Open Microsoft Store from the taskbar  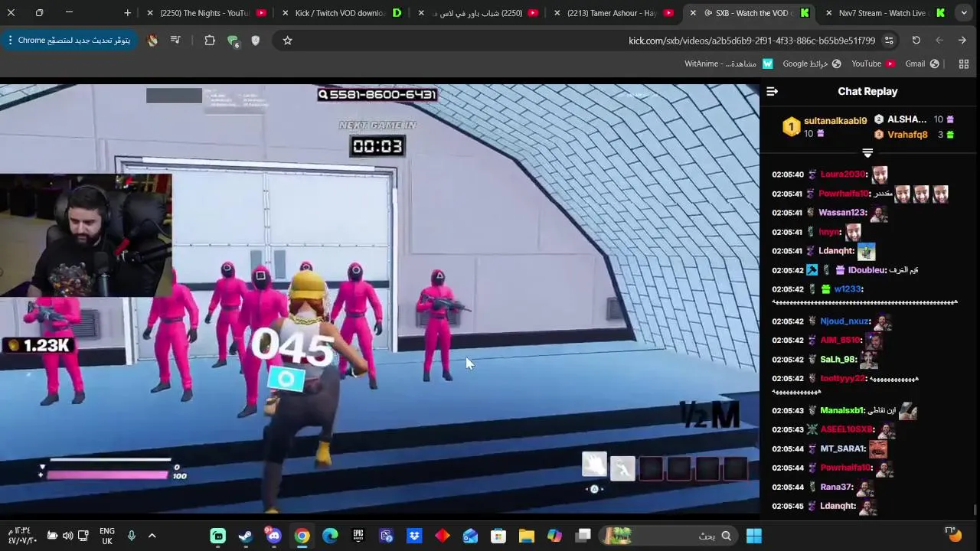click(498, 536)
